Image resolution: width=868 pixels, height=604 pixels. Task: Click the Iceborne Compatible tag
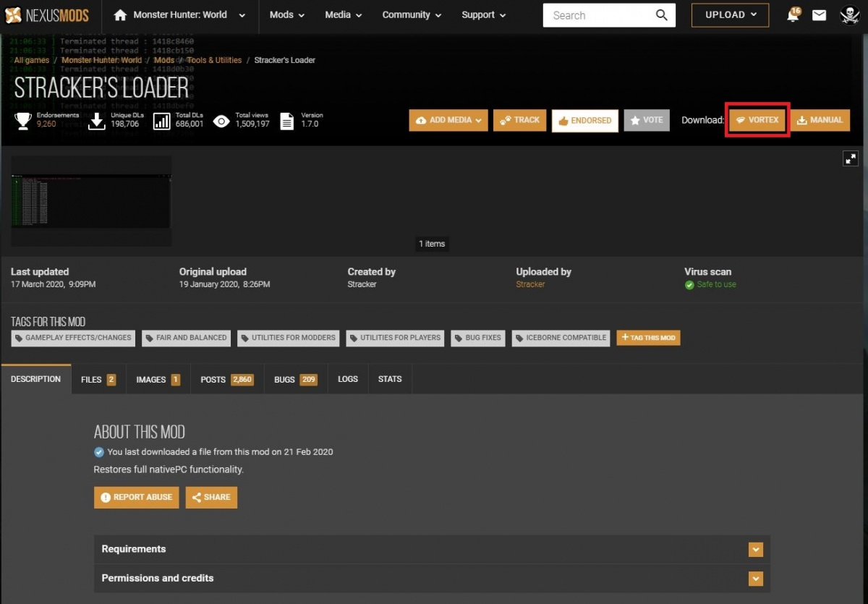tap(561, 338)
